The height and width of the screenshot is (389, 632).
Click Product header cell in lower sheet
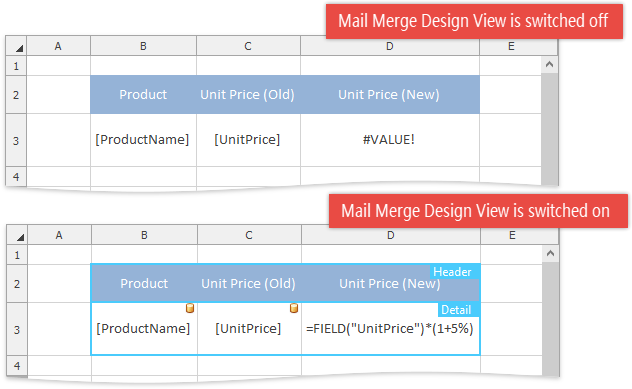[144, 283]
